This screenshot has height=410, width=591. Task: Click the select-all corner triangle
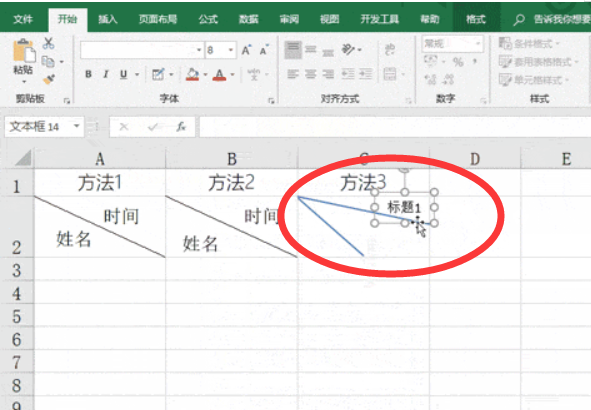tap(23, 158)
